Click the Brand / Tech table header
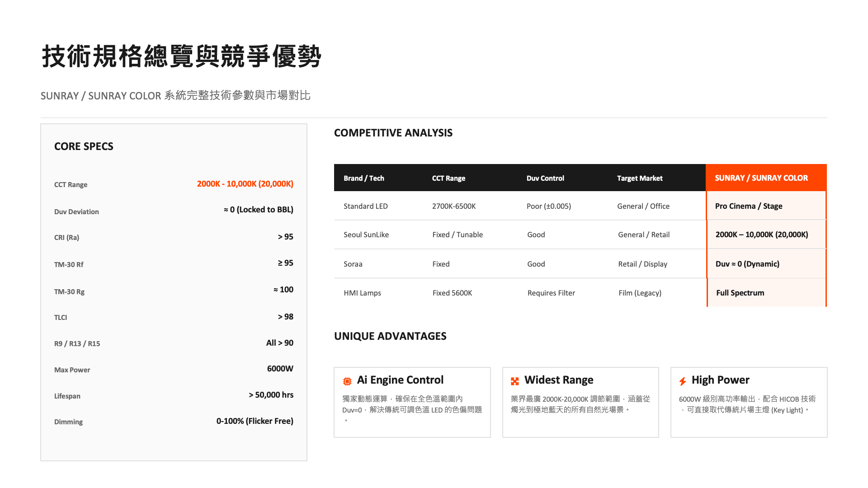868x488 pixels. (363, 178)
